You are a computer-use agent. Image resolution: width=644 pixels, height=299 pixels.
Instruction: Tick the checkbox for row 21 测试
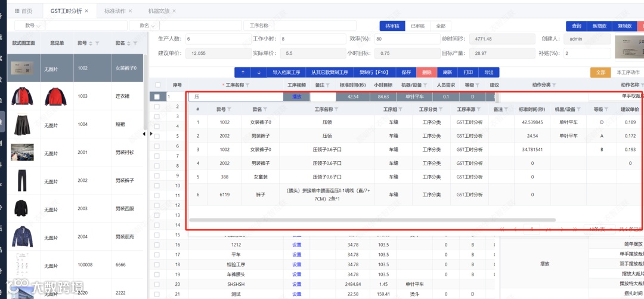[x=156, y=294]
